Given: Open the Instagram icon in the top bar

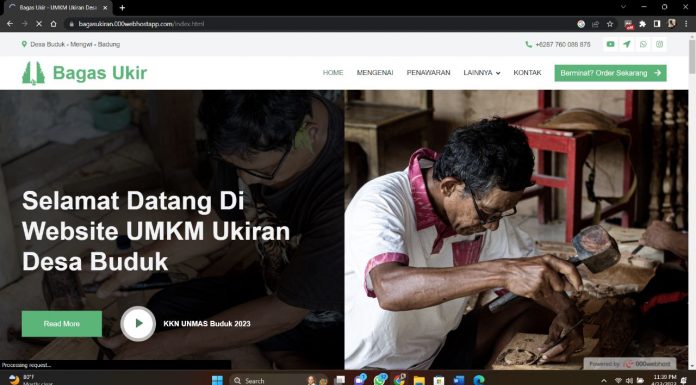Looking at the screenshot, I should (x=660, y=44).
